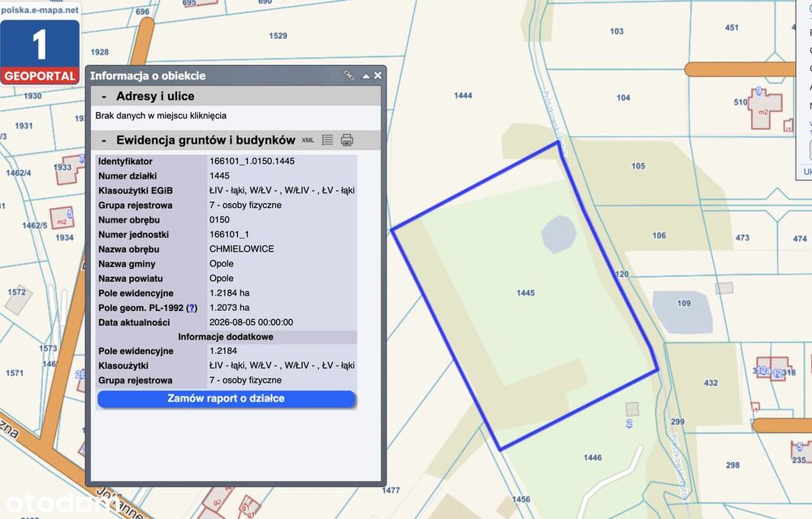Click parcel 1444 on the map
The height and width of the screenshot is (519, 812).
pyautogui.click(x=463, y=96)
